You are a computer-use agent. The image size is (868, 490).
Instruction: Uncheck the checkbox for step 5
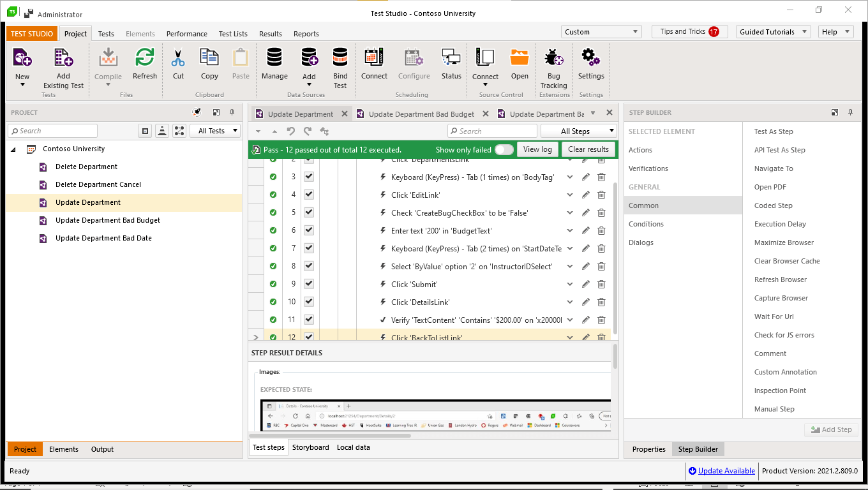coord(309,212)
